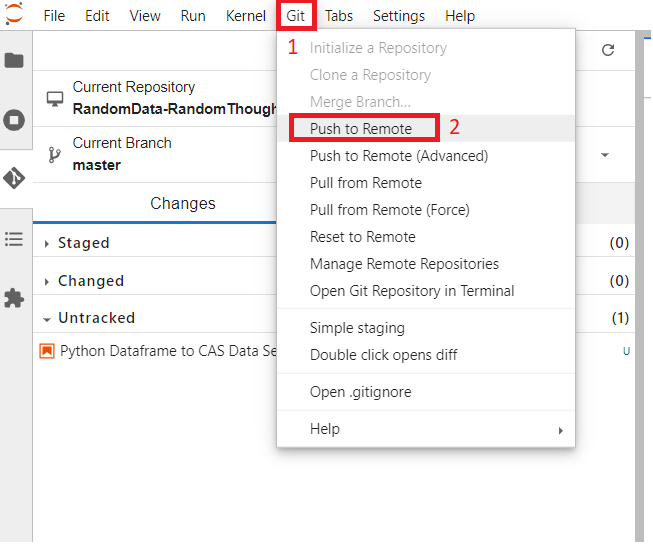The image size is (653, 544).
Task: Select the Git sidebar icon
Action: (14, 178)
